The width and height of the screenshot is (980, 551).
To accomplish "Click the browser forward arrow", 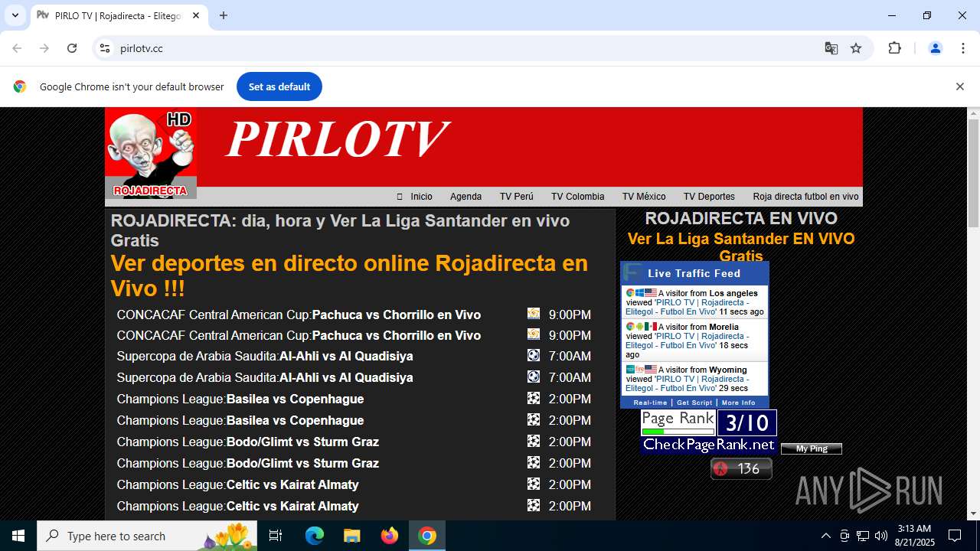I will pos(44,48).
